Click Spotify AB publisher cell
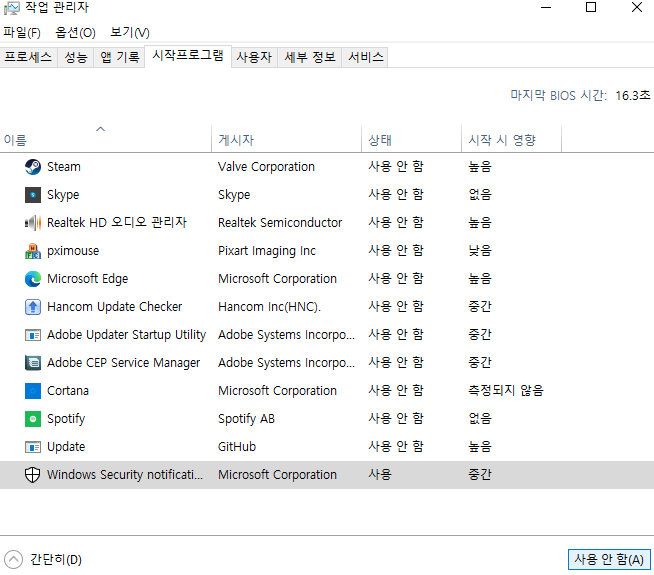The width and height of the screenshot is (654, 575). click(247, 419)
